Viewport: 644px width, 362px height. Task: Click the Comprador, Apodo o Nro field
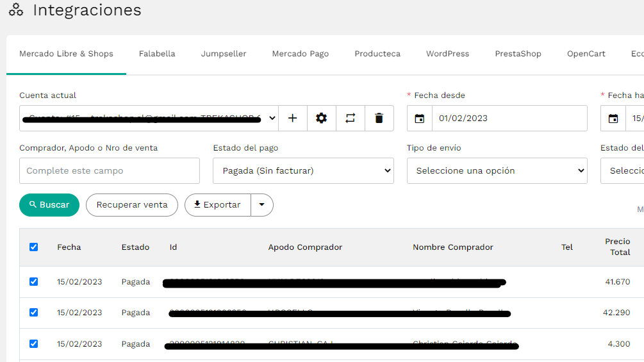109,170
